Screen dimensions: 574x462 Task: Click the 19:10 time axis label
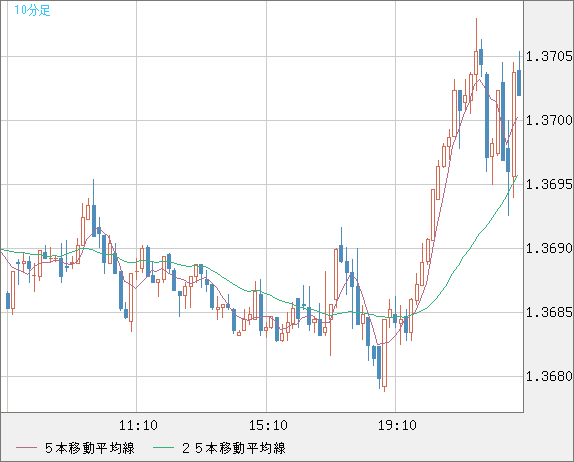point(397,425)
